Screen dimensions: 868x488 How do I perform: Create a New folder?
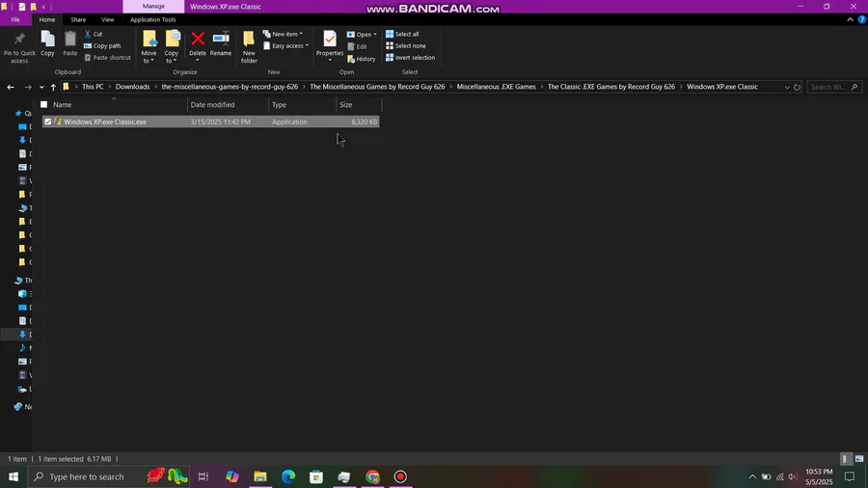pyautogui.click(x=249, y=47)
